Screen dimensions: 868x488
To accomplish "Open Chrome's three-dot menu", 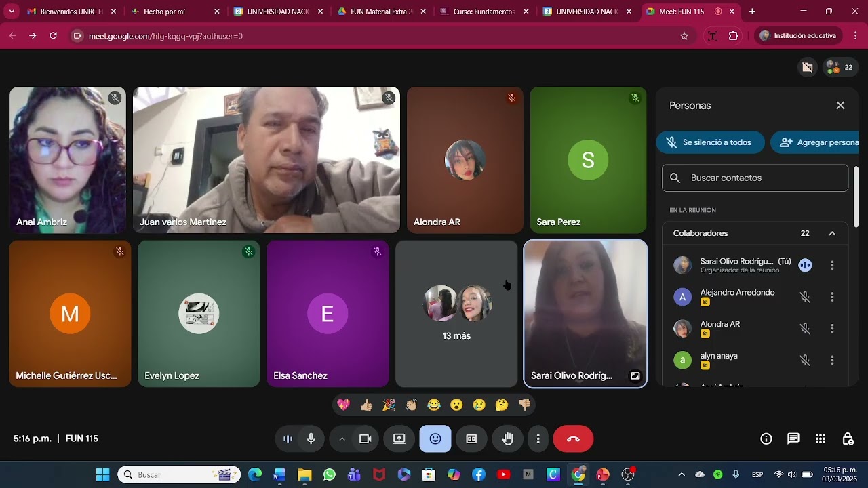I will click(855, 36).
